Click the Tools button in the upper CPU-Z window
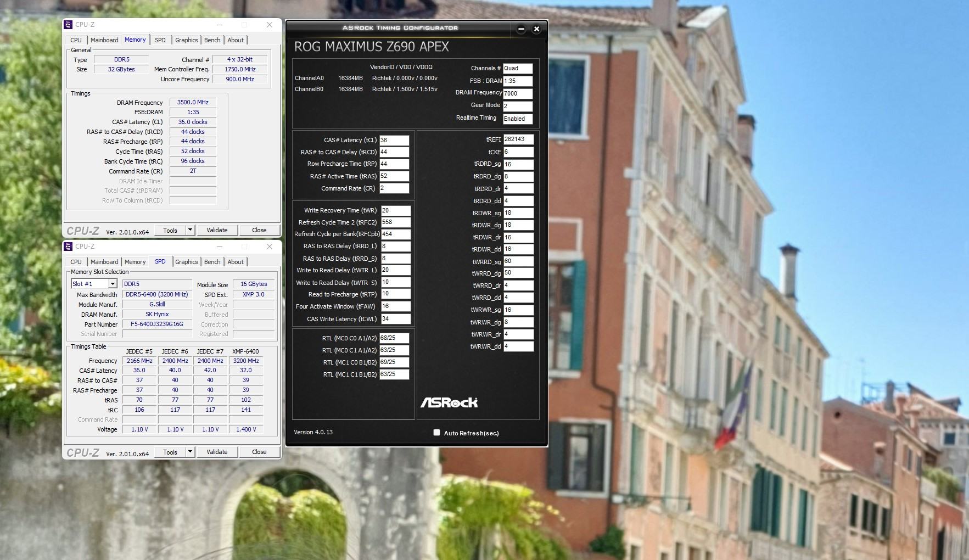The width and height of the screenshot is (969, 560). [170, 230]
